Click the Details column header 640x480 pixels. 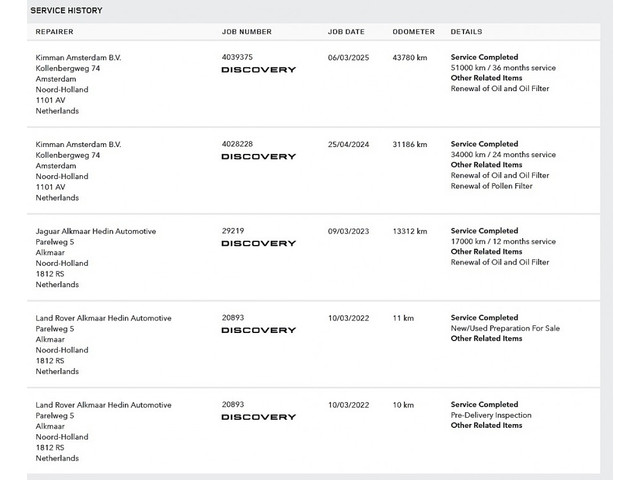(x=466, y=32)
